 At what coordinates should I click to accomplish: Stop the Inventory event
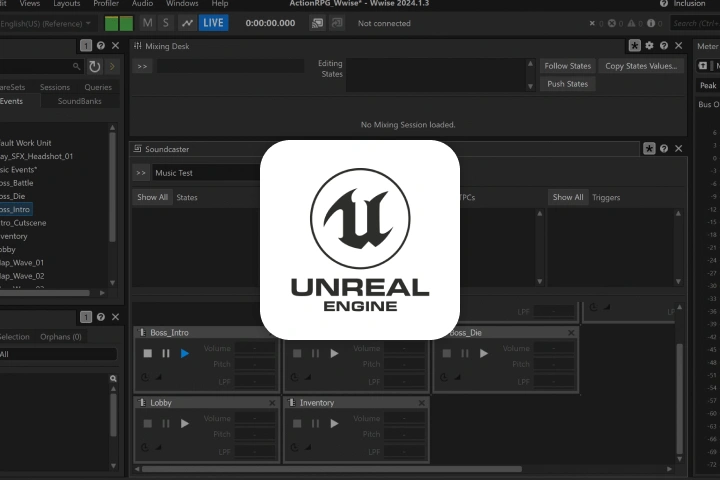click(x=297, y=424)
